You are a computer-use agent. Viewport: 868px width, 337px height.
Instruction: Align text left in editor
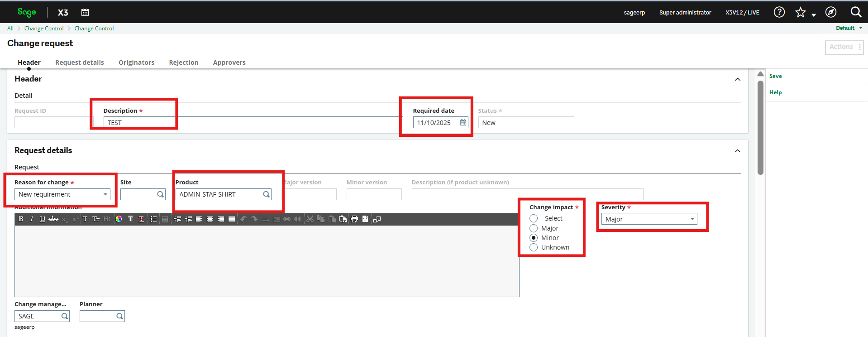[x=199, y=219]
